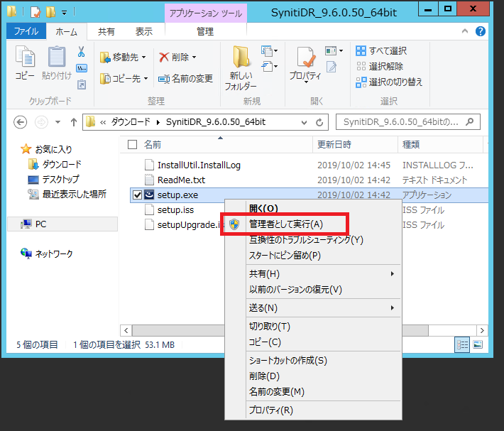Click 選択解除 to clear selection
Screen dimensions: 504x431
click(x=380, y=67)
